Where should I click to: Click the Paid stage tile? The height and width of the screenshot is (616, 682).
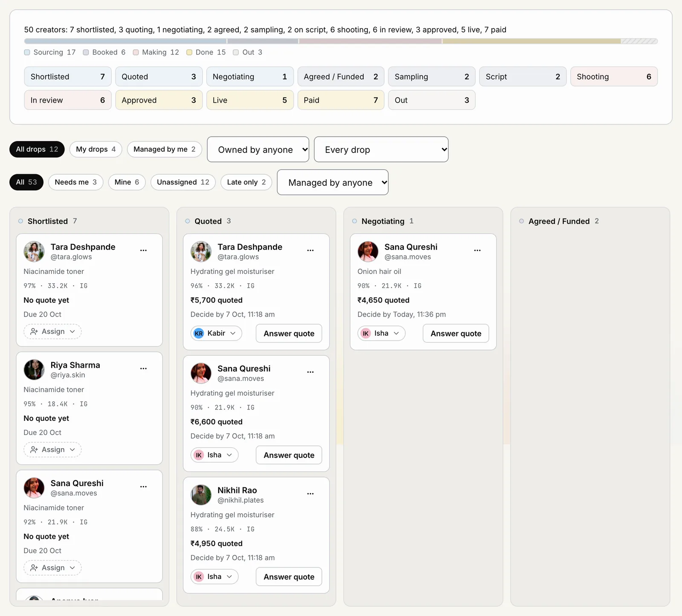point(341,100)
